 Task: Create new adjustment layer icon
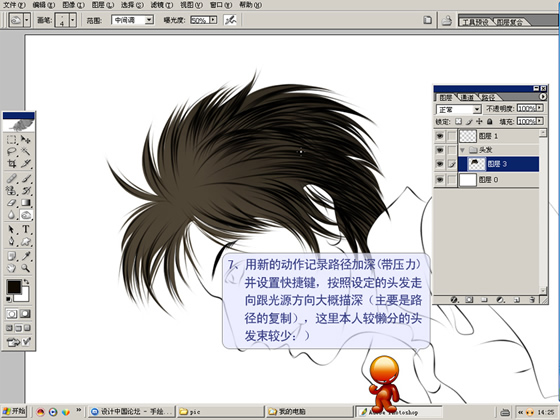click(500, 300)
